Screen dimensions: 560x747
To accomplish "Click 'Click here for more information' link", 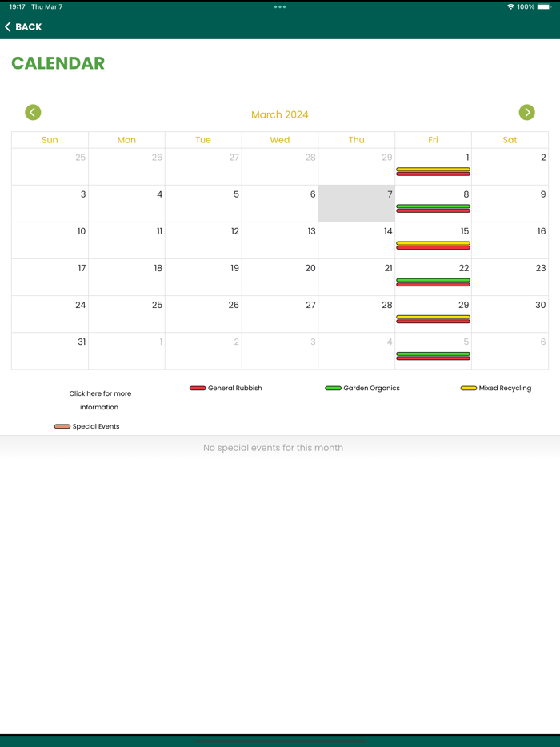I will coord(100,400).
